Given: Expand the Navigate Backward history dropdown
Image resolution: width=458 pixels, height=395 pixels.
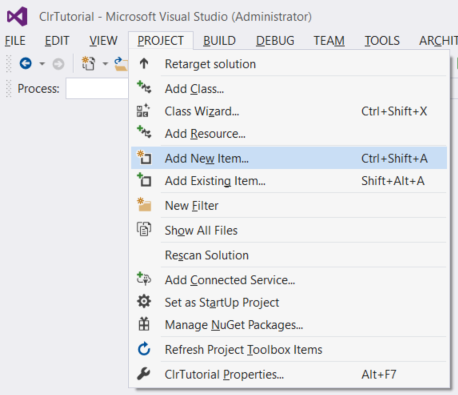Looking at the screenshot, I should [42, 63].
